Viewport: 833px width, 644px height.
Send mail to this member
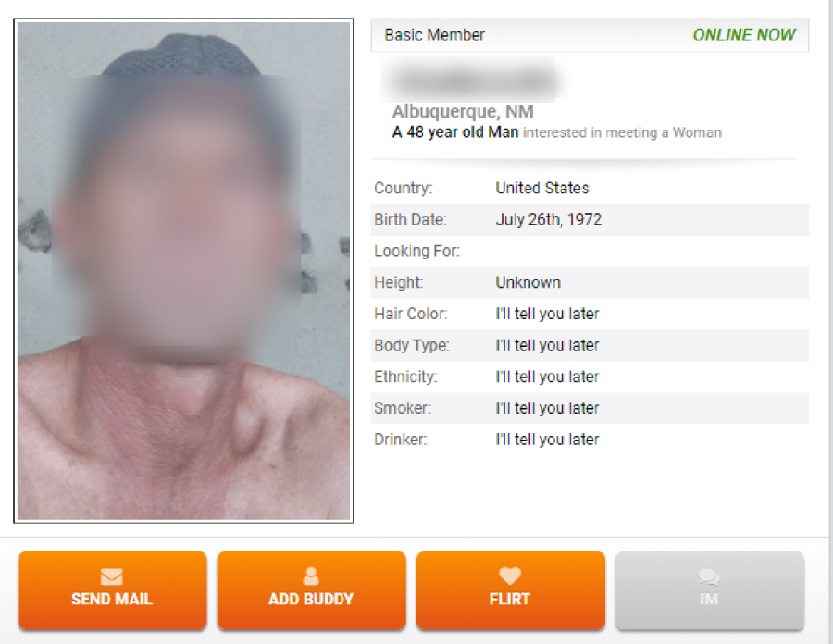point(112,590)
